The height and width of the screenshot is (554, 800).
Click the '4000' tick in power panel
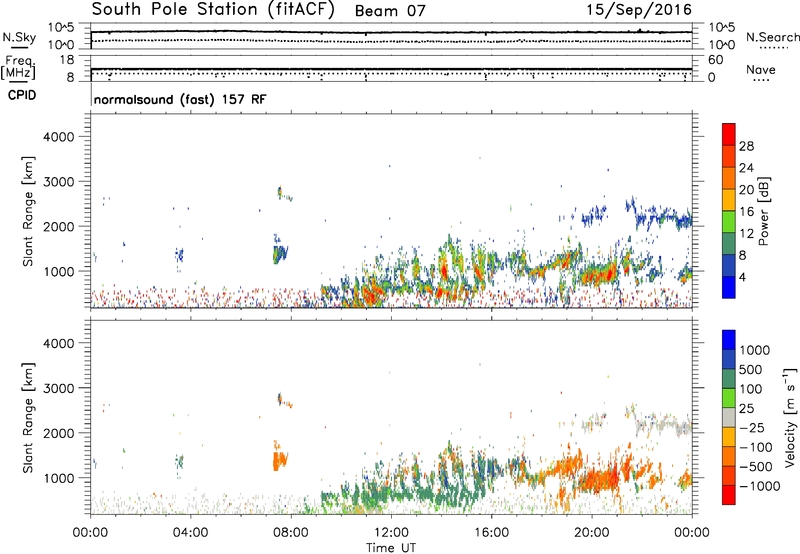(58, 137)
